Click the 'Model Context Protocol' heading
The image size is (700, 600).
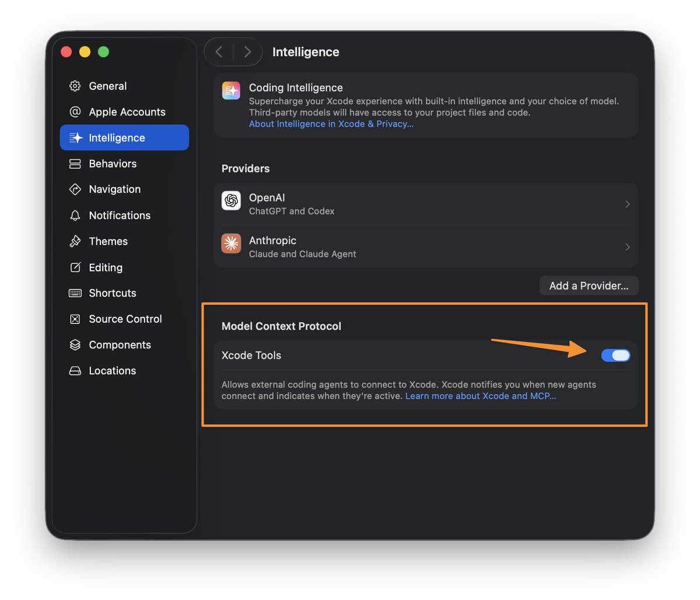click(x=282, y=326)
